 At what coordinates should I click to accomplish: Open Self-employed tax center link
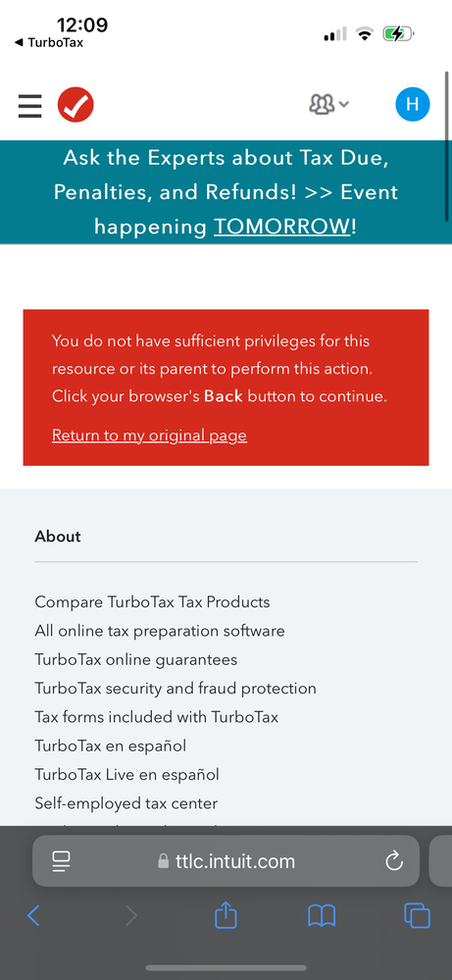(x=126, y=803)
